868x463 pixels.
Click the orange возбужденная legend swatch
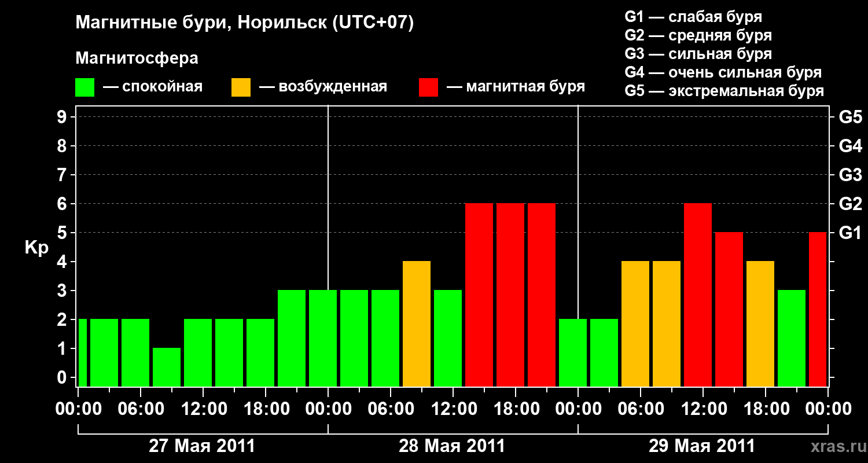[241, 87]
